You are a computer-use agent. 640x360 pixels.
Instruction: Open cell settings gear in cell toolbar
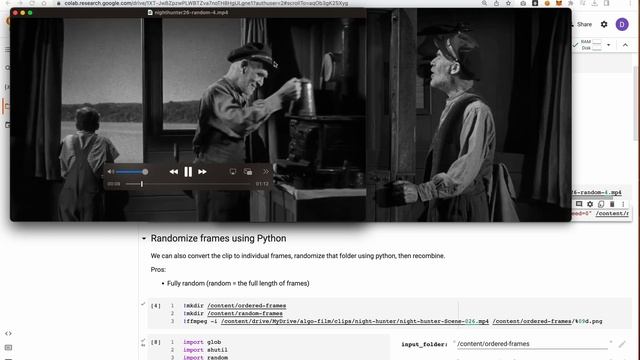pos(590,204)
